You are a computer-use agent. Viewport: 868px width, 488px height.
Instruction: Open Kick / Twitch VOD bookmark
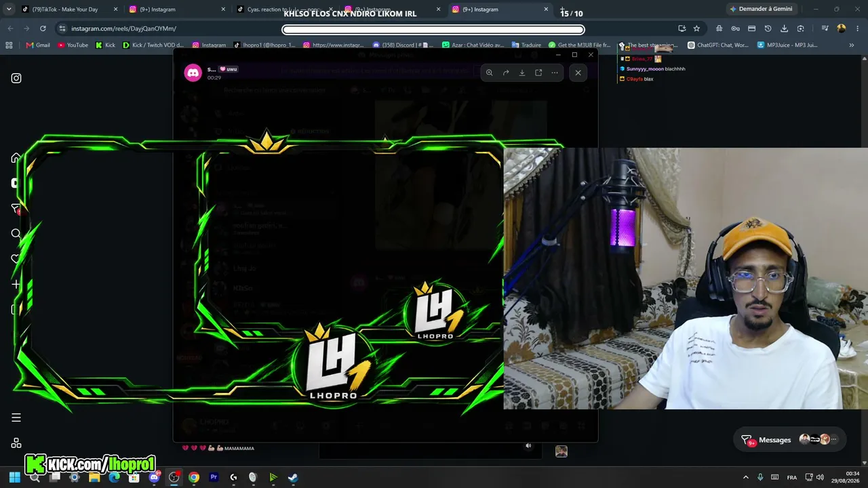point(153,45)
